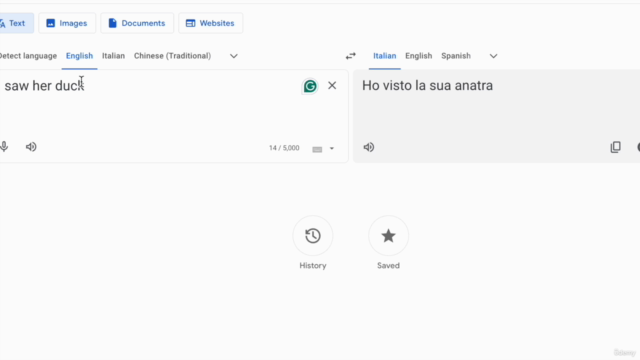Open input tools dropdown arrow
Screen dimensions: 640x360
coord(332,149)
